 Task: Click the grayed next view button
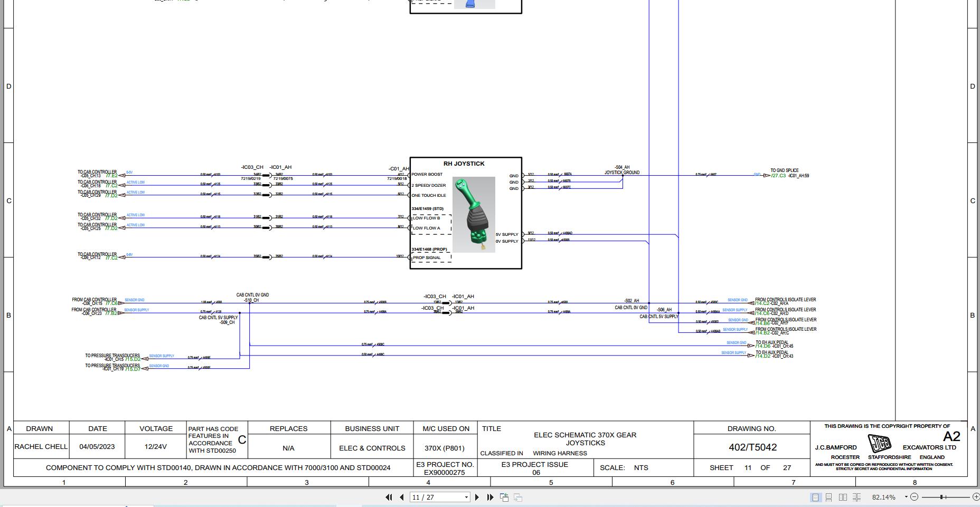tap(518, 497)
